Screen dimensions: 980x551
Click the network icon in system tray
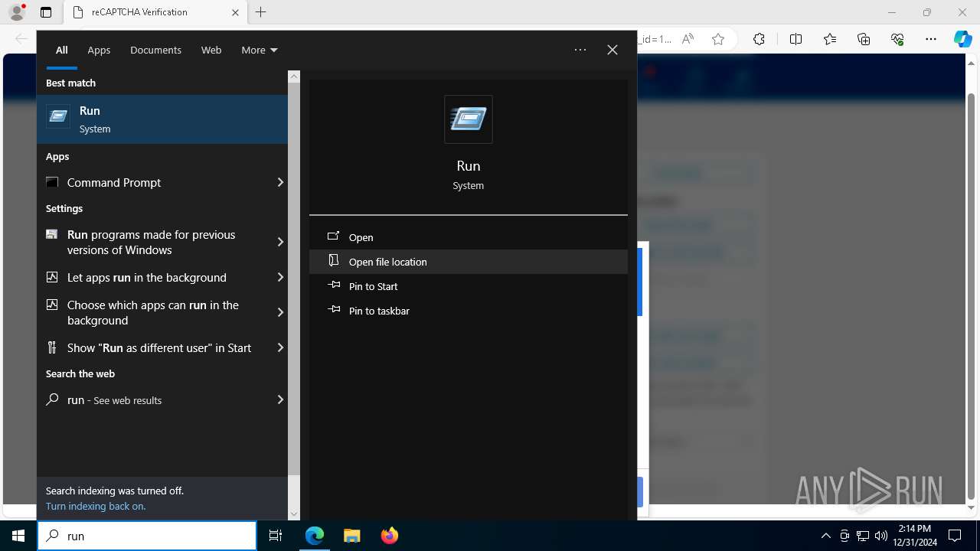tap(863, 536)
